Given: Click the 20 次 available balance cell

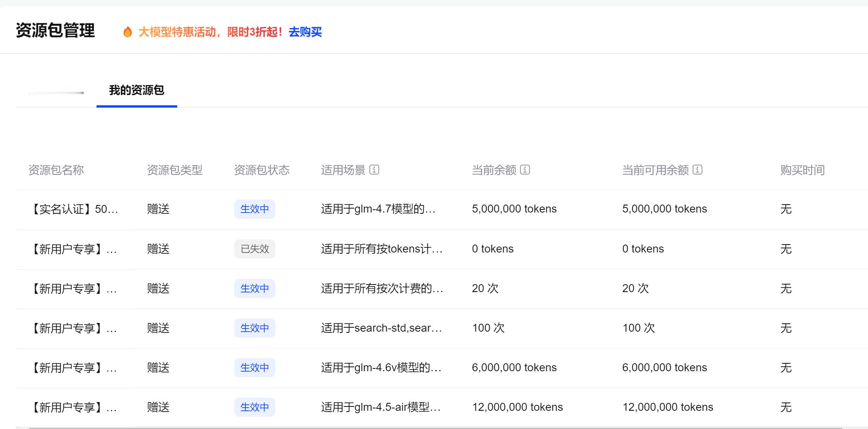Looking at the screenshot, I should pyautogui.click(x=635, y=289).
